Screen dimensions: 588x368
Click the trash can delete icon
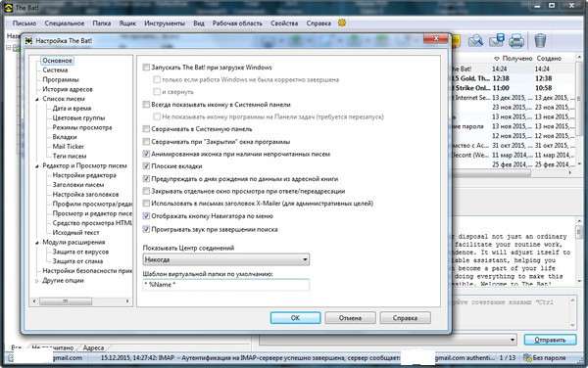click(x=540, y=40)
